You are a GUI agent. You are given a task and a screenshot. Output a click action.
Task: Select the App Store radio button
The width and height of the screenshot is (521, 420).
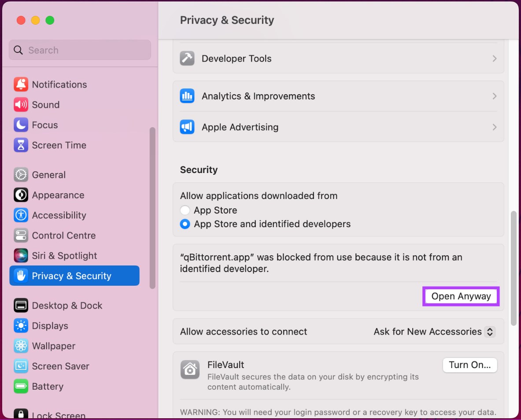click(185, 210)
